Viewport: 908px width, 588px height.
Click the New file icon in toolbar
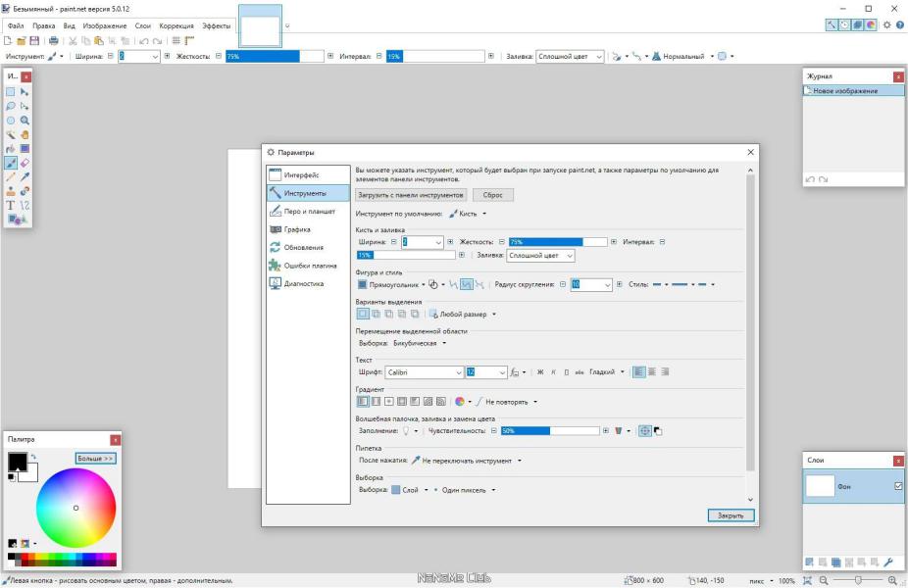point(8,40)
